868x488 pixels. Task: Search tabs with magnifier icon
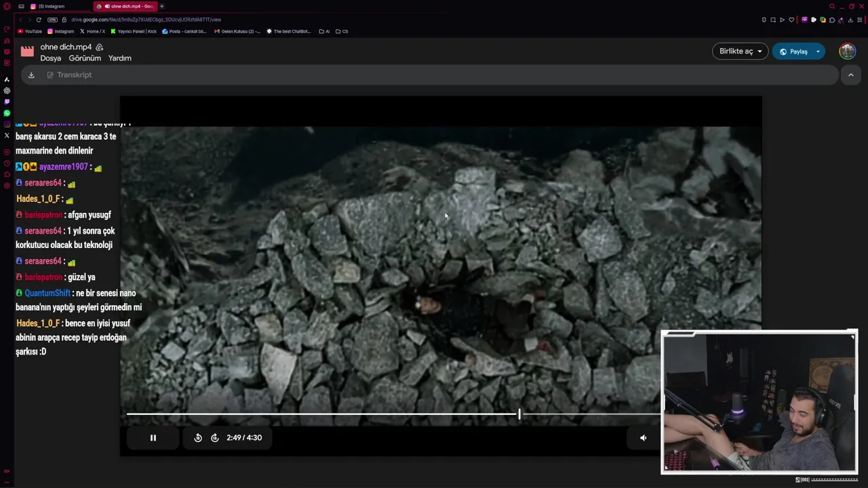tap(832, 6)
